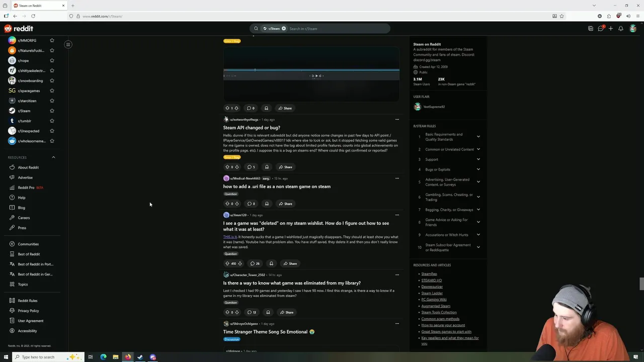Image resolution: width=644 pixels, height=362 pixels.
Task: Open 'How to secure your account' link
Action: coord(443,325)
